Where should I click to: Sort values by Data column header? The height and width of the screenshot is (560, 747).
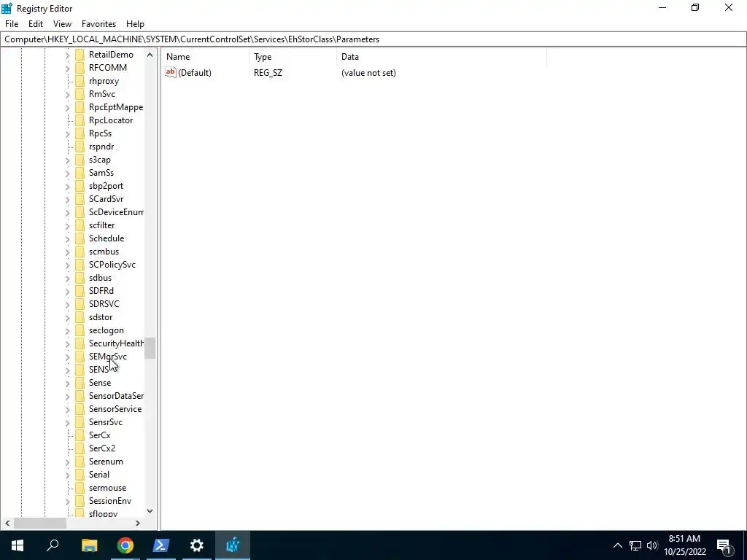[x=441, y=57]
